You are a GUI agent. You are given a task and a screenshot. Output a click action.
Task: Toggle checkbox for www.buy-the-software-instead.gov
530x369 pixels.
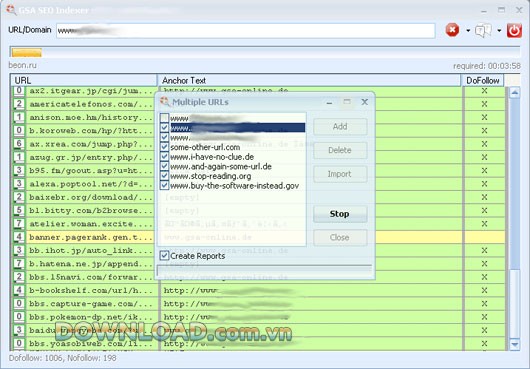tap(164, 185)
